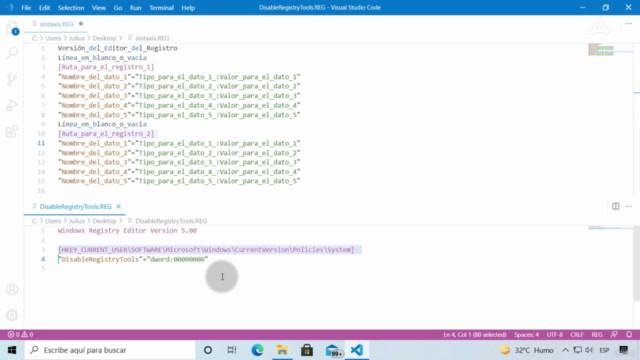This screenshot has width=640, height=360.
Task: Open the Run and Debug view
Action: 12,105
